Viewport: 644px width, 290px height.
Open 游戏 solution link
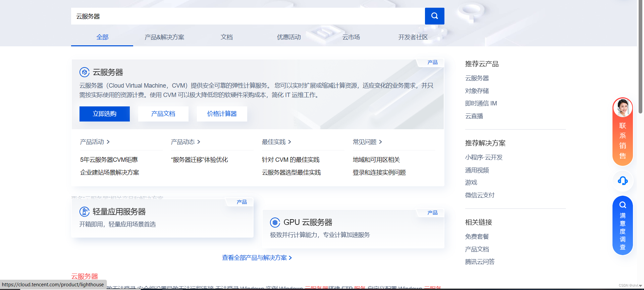click(x=471, y=183)
